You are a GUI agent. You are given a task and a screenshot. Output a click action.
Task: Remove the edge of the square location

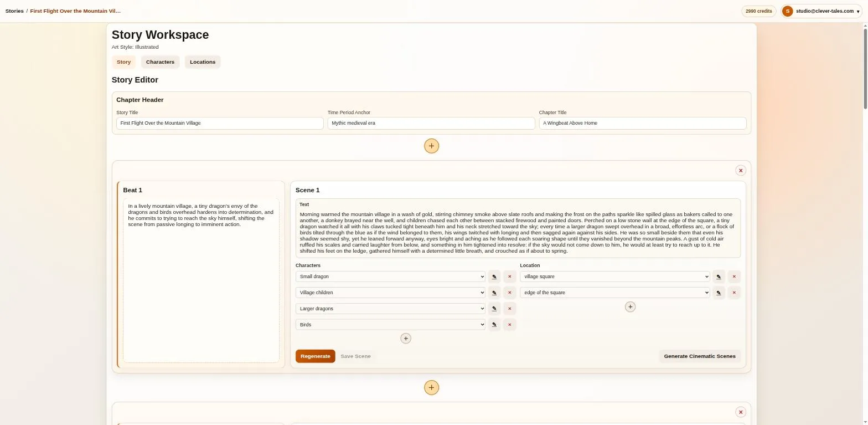[734, 293]
